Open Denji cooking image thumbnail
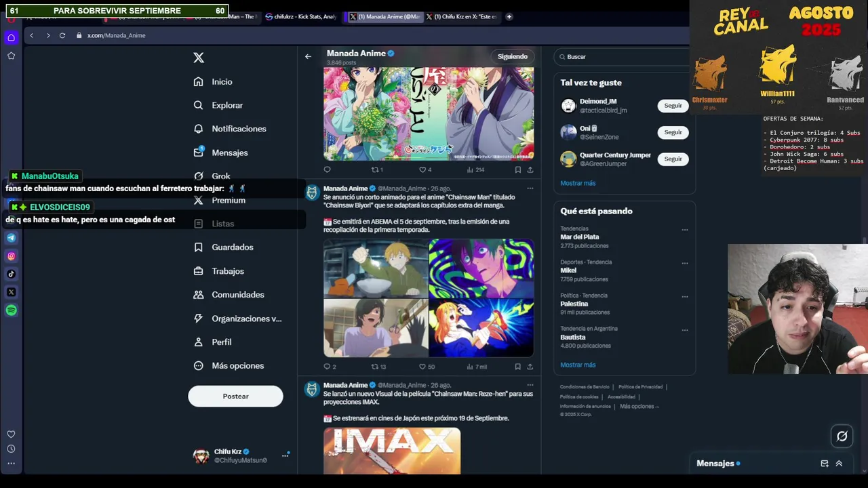Image resolution: width=868 pixels, height=488 pixels. pos(376,268)
